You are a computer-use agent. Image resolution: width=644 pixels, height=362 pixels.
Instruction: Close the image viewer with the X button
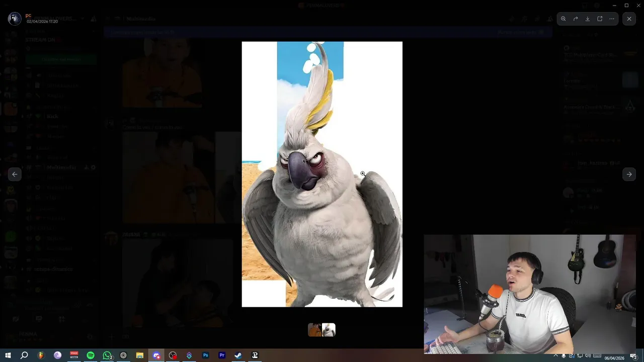[x=629, y=19]
